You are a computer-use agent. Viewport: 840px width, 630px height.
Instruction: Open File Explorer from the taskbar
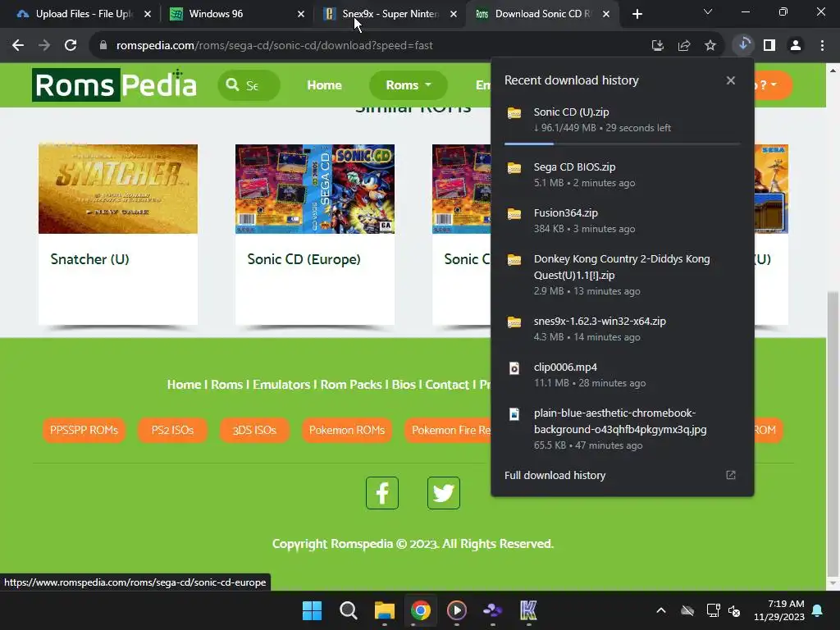(x=384, y=610)
